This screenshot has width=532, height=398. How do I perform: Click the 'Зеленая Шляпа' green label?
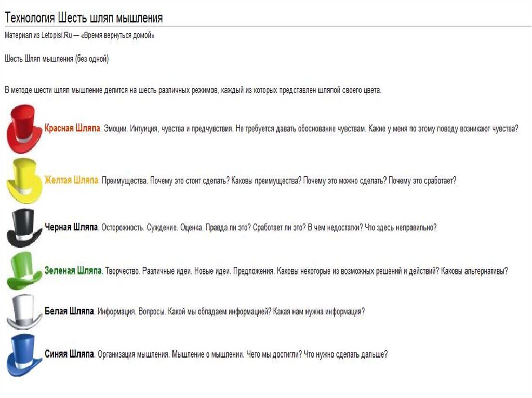[x=73, y=271]
